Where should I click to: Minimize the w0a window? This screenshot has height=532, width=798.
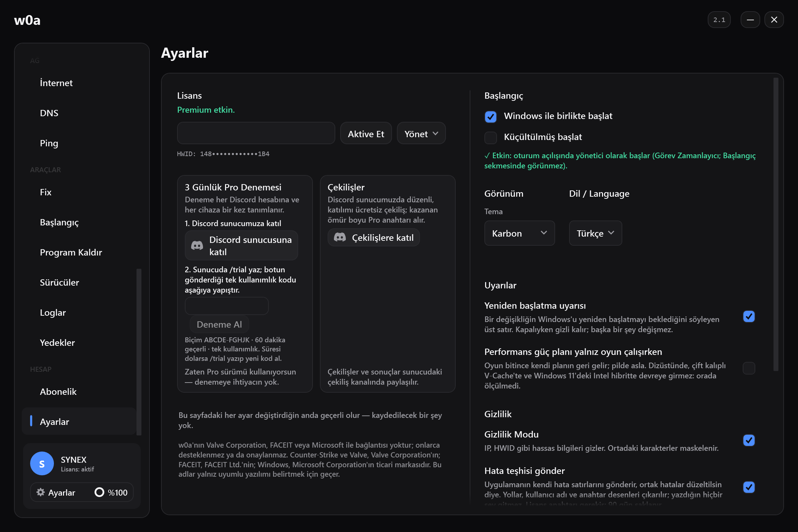point(750,20)
